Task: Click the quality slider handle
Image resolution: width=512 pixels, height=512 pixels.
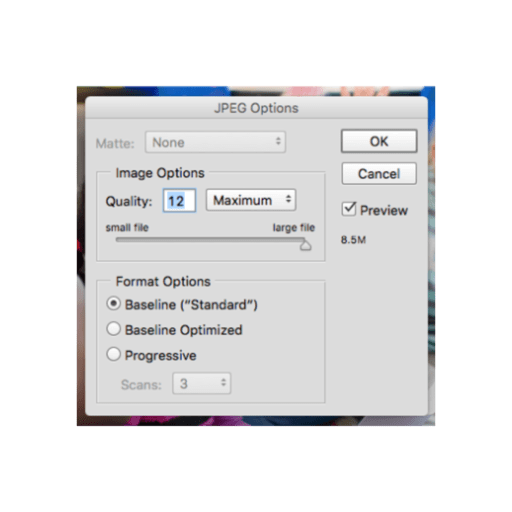Action: [x=305, y=245]
